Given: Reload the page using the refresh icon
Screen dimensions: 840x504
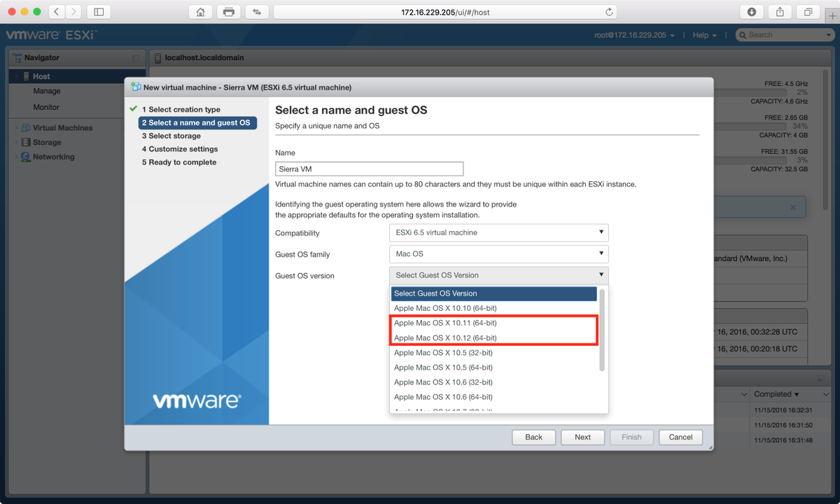Looking at the screenshot, I should [609, 12].
